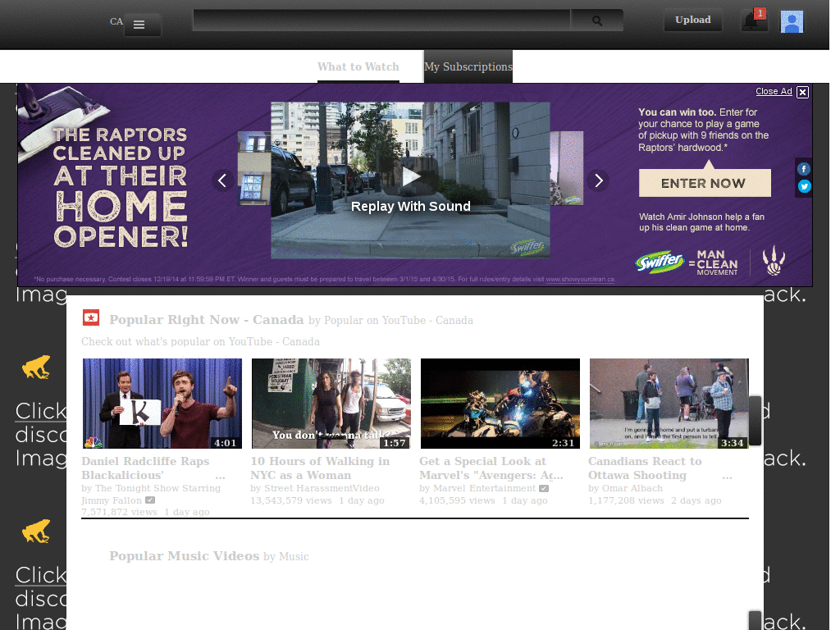Go to previous ad video arrow
Image resolution: width=840 pixels, height=630 pixels.
(x=222, y=180)
